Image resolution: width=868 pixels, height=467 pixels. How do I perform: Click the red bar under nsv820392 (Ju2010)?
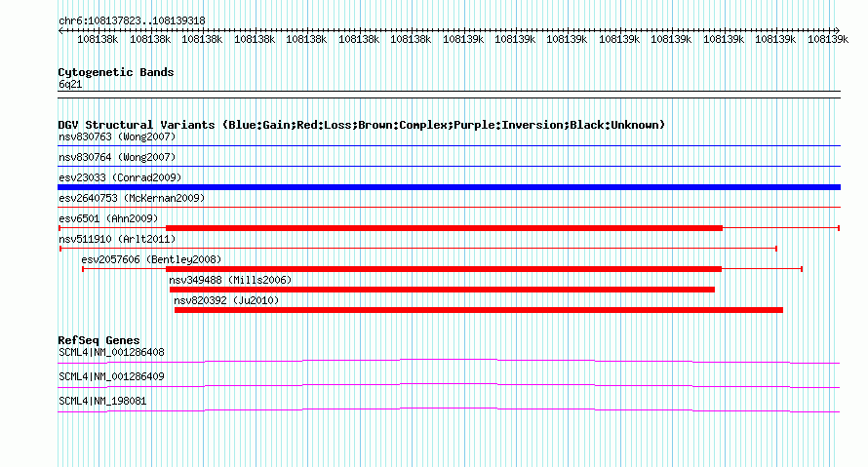click(x=479, y=310)
